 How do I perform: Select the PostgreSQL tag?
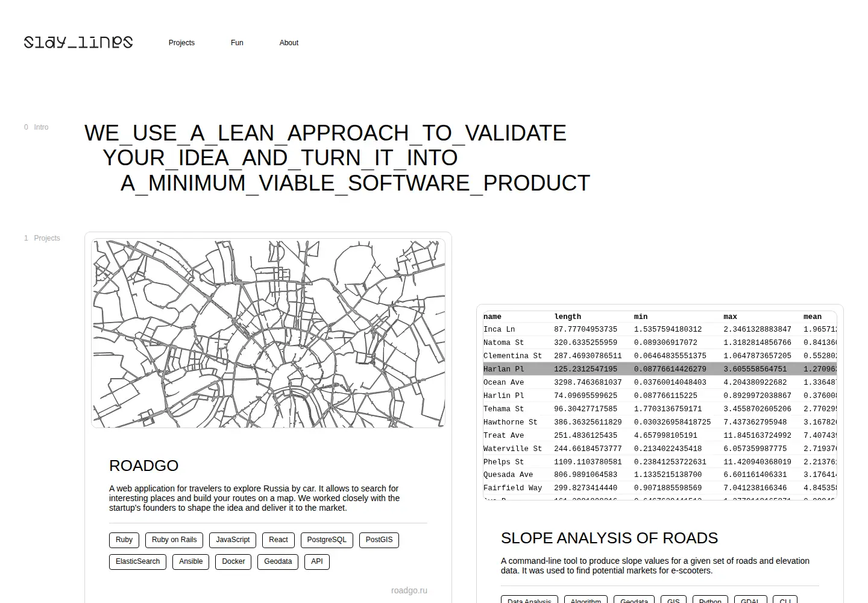point(327,540)
